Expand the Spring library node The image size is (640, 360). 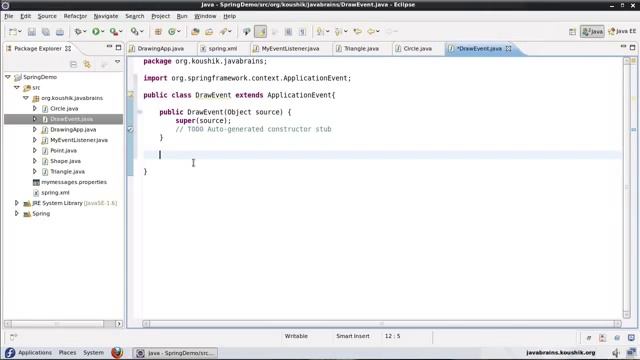[17, 213]
